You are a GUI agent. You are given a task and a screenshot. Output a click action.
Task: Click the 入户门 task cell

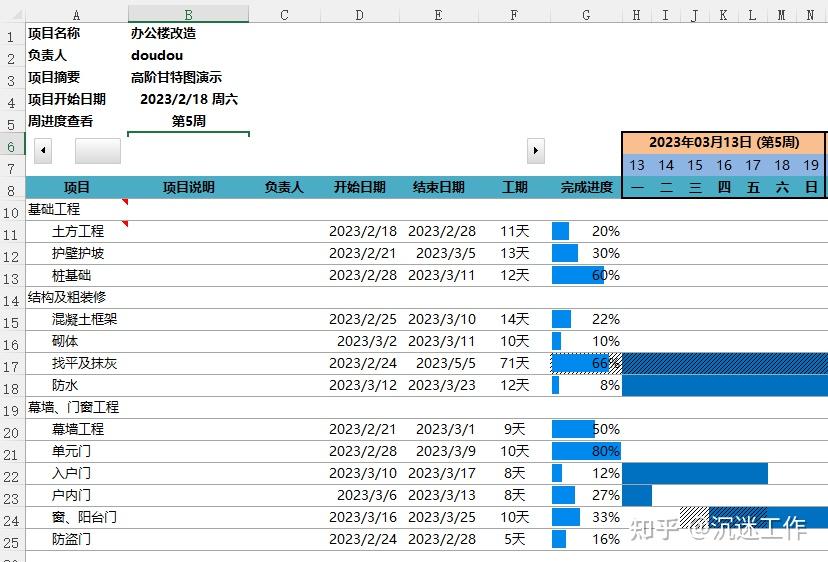point(77,474)
